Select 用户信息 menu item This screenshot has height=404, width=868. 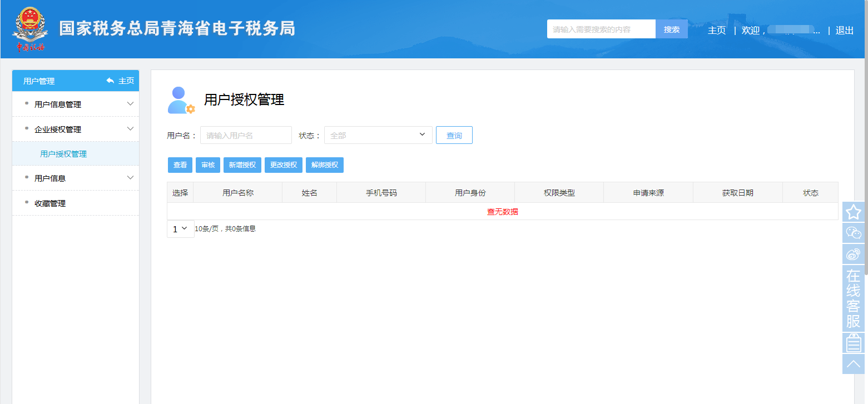50,178
